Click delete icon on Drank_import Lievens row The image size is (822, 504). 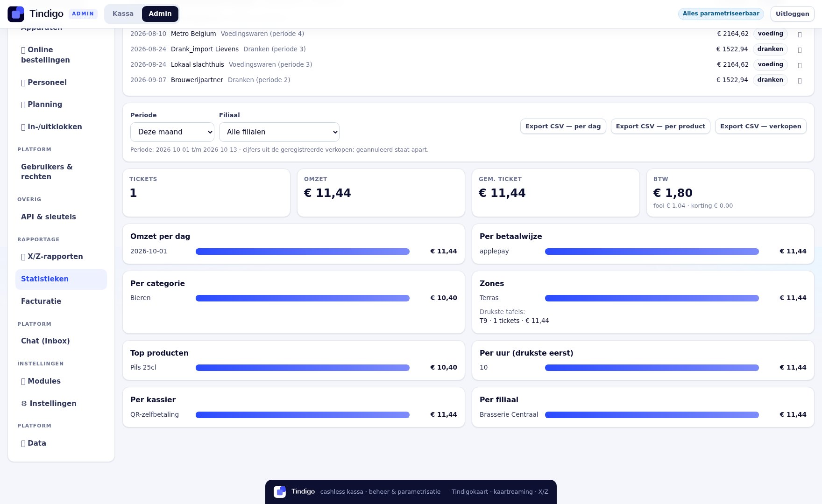800,49
